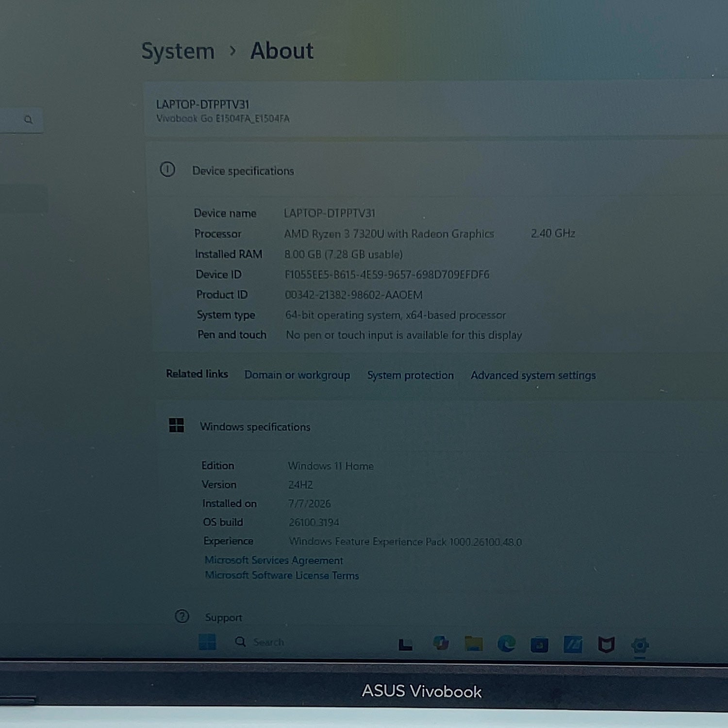This screenshot has height=728, width=728.
Task: Click the 'Pen and touch' row label
Action: (232, 335)
